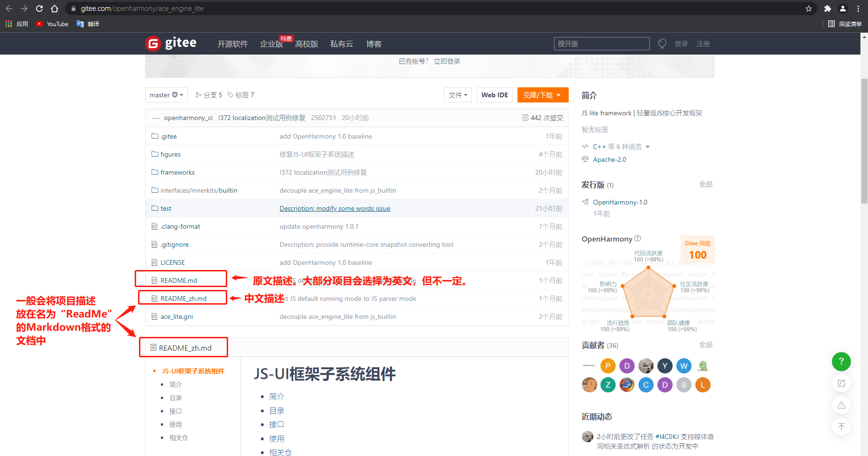The width and height of the screenshot is (868, 456).
Task: Open reading list button
Action: click(x=845, y=24)
